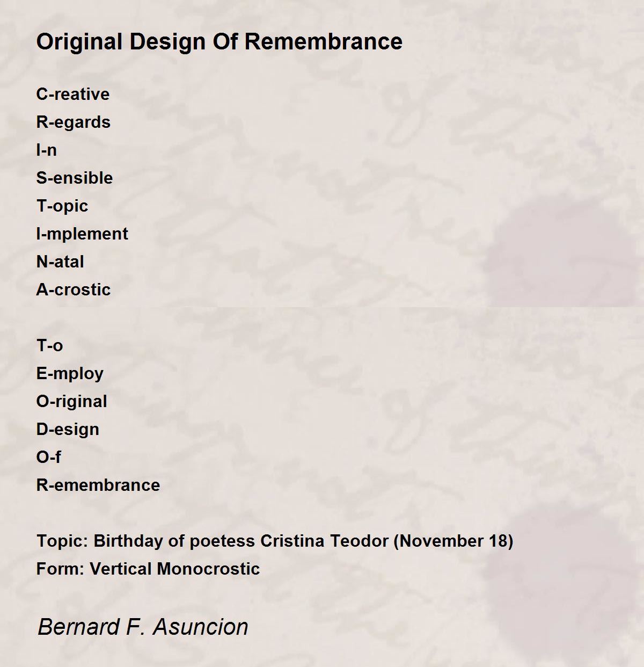Click the T-opic line
644x667 pixels.
point(62,206)
